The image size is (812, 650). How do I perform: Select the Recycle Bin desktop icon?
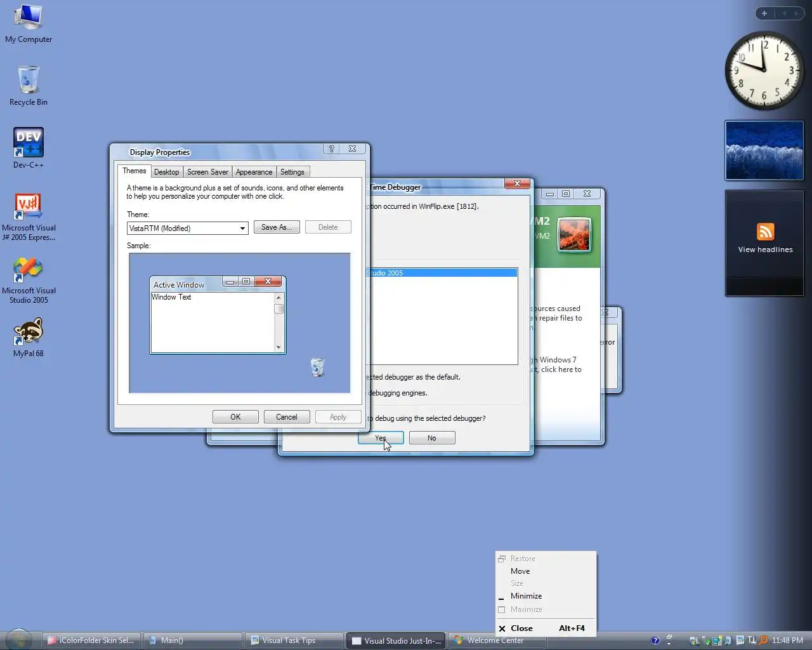click(28, 86)
